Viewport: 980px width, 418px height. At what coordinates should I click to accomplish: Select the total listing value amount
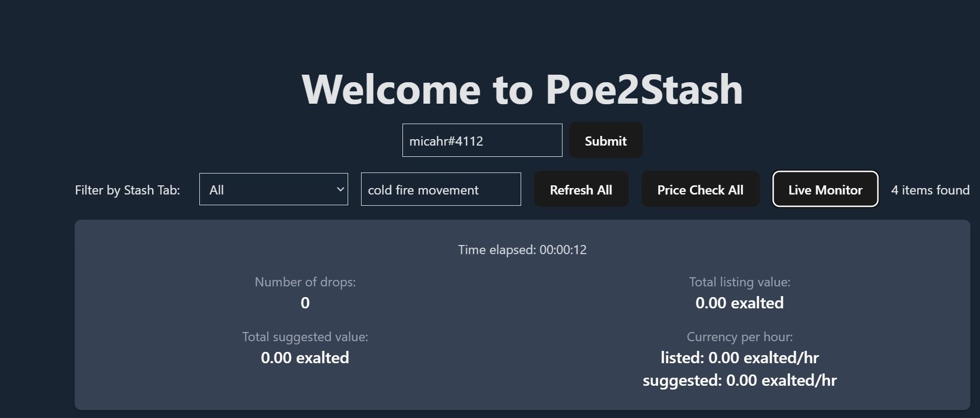739,303
